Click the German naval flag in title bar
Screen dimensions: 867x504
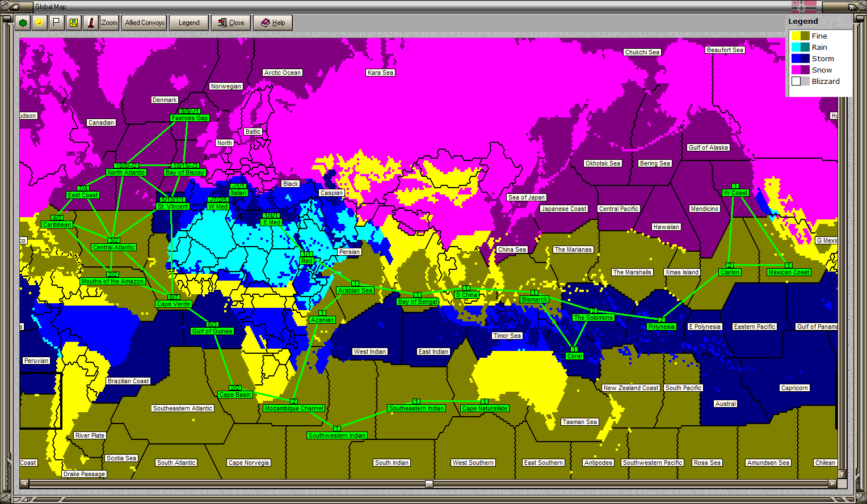[804, 7]
